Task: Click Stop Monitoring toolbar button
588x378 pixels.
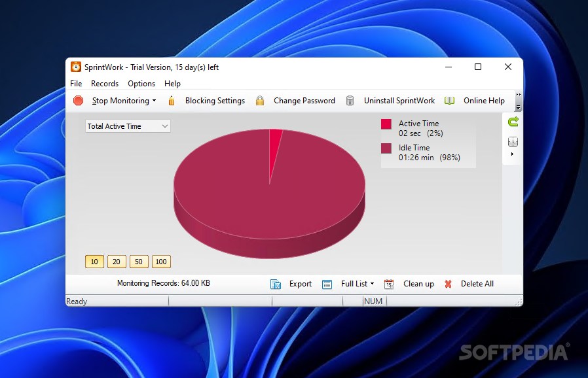Action: [x=120, y=101]
